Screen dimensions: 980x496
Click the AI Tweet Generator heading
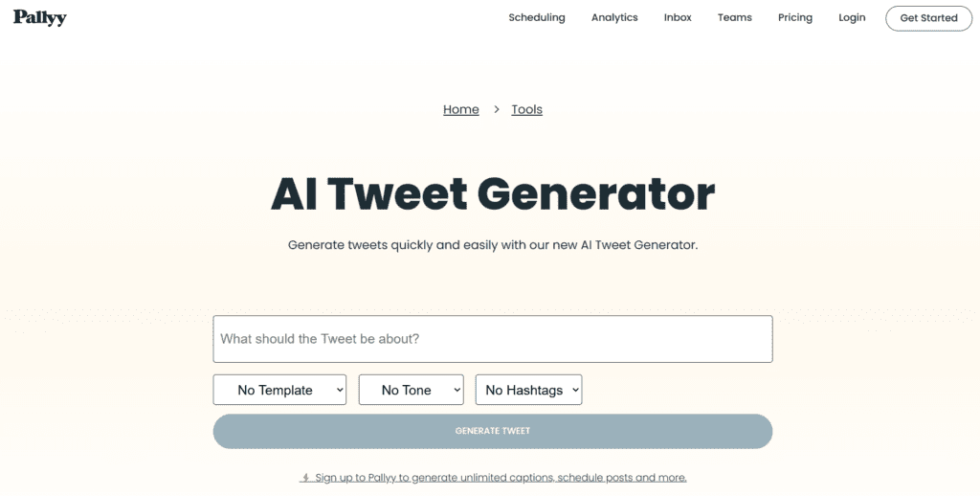pyautogui.click(x=493, y=193)
